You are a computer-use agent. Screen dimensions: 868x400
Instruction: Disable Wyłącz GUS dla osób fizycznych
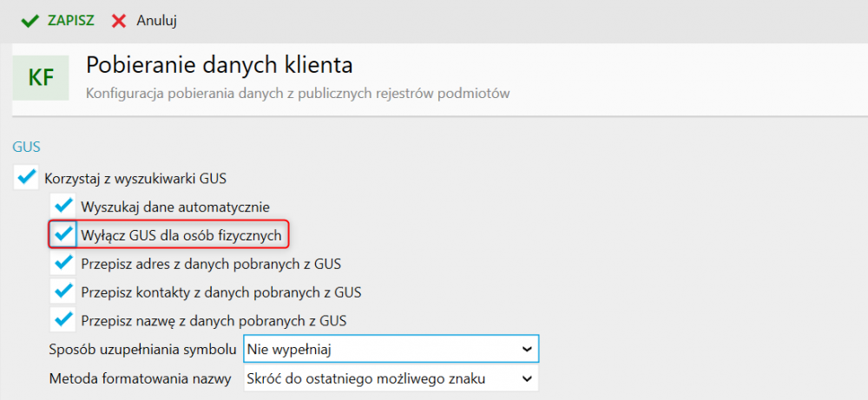(62, 234)
